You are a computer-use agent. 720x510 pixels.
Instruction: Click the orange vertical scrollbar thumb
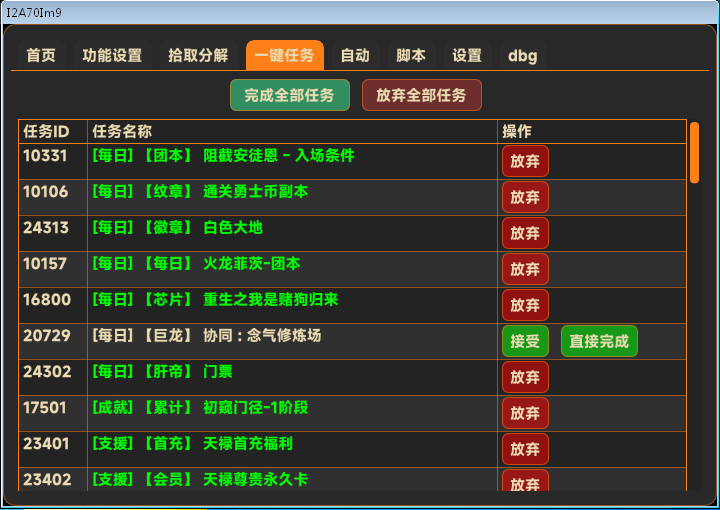pyautogui.click(x=694, y=152)
